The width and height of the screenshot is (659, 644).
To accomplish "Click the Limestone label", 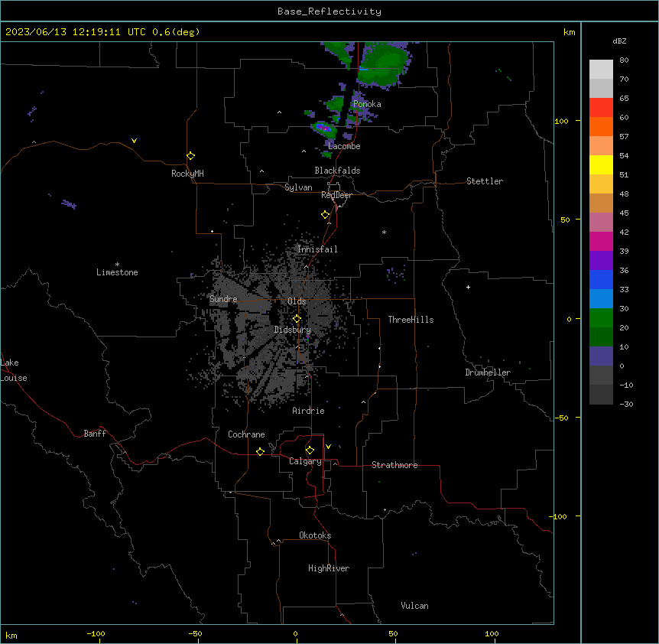I will 117,272.
